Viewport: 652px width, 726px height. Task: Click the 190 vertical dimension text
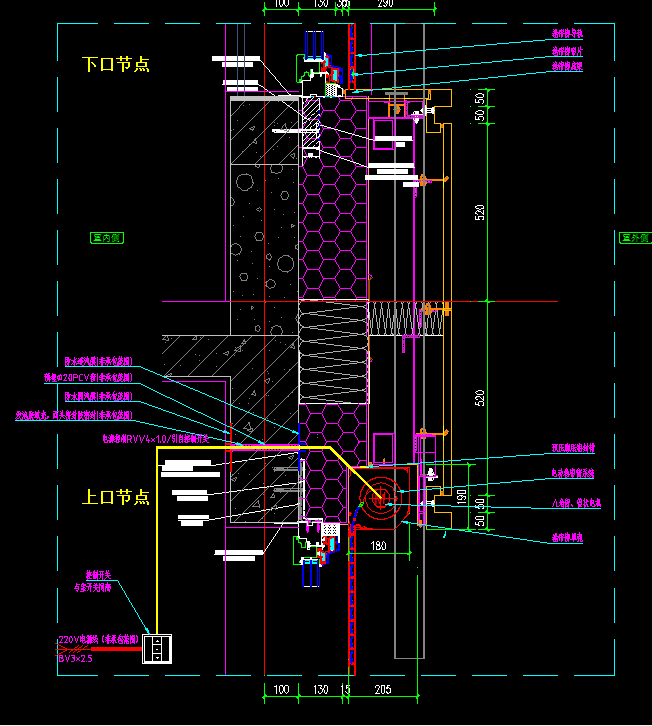[461, 497]
